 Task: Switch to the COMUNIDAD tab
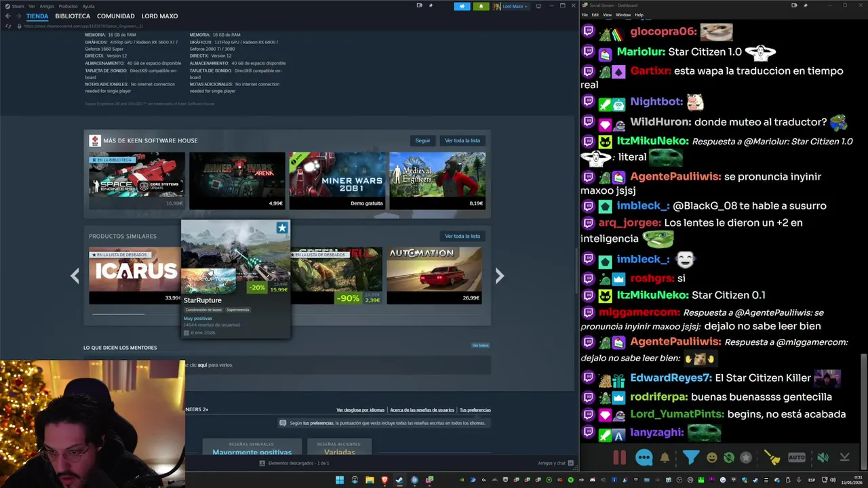pos(116,16)
